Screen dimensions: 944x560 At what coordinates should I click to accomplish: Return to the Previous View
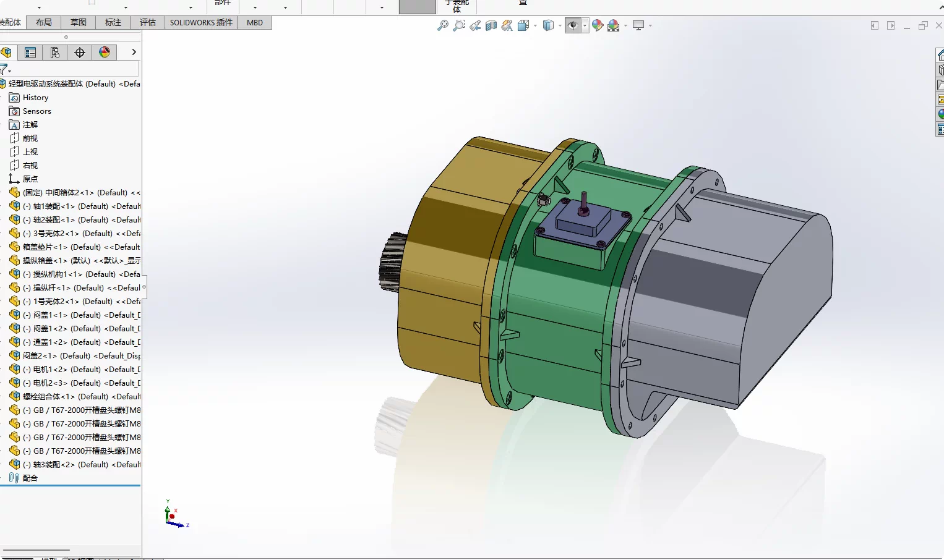pos(475,25)
